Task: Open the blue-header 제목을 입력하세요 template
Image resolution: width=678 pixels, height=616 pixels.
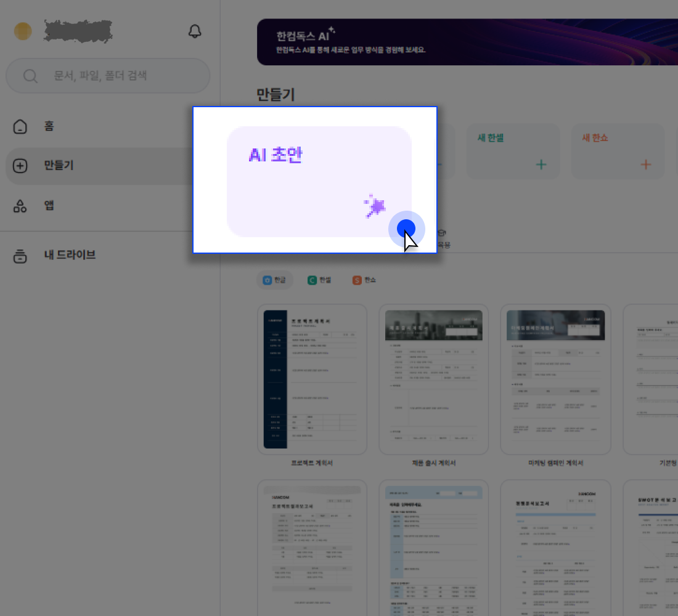Action: click(434, 548)
